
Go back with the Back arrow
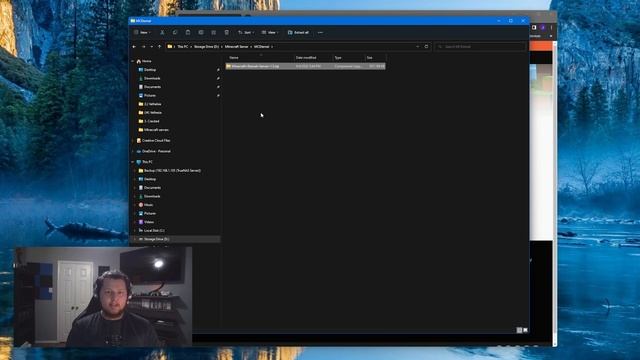[134, 47]
